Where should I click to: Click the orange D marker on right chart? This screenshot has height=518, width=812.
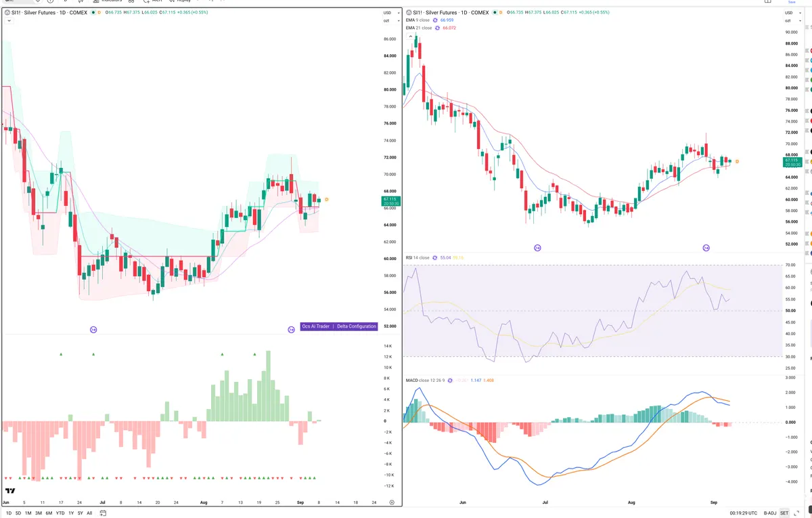[737, 161]
